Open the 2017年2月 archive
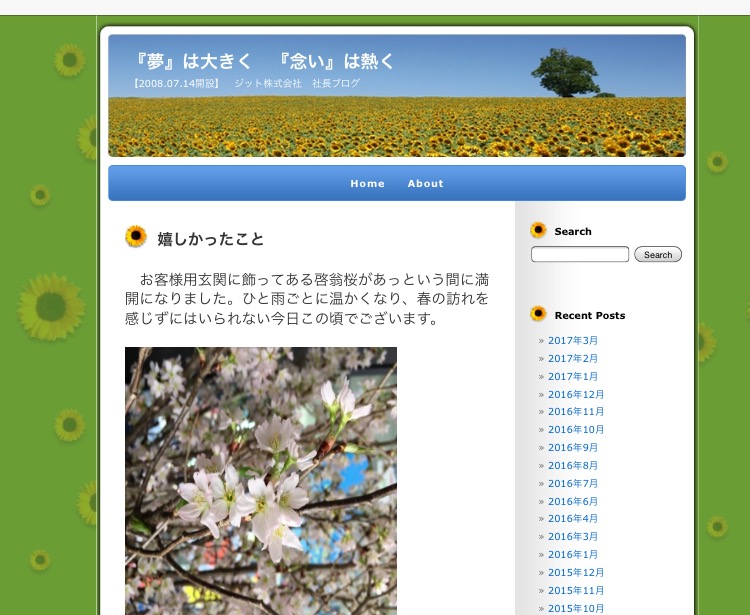Viewport: 750px width, 615px height. [573, 358]
